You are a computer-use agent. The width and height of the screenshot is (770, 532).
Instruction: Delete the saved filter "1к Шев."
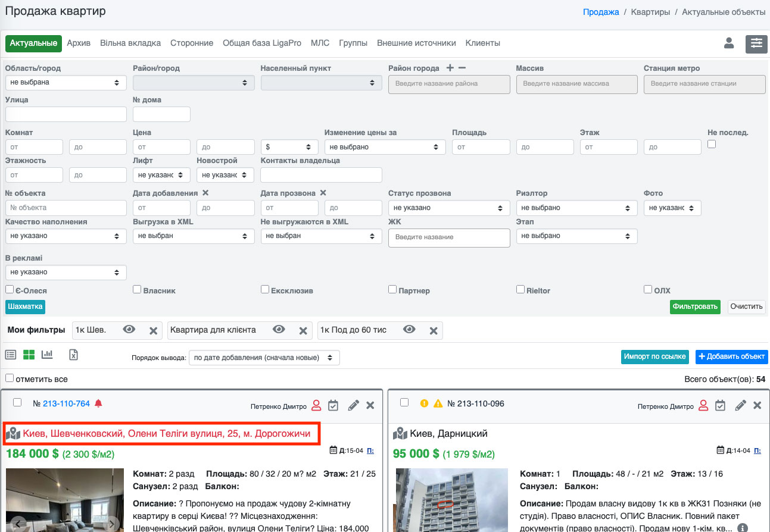[x=153, y=331]
